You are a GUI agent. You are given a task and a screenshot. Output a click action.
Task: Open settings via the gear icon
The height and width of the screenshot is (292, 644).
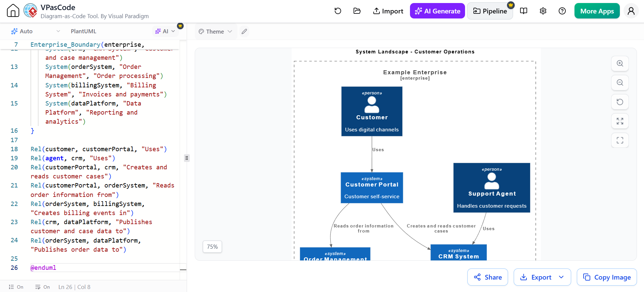pyautogui.click(x=543, y=11)
